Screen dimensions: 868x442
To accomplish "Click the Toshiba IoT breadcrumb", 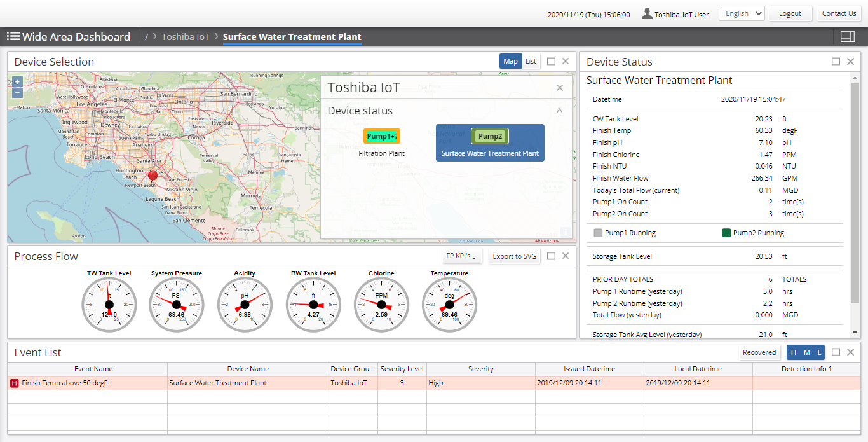I will click(x=185, y=37).
